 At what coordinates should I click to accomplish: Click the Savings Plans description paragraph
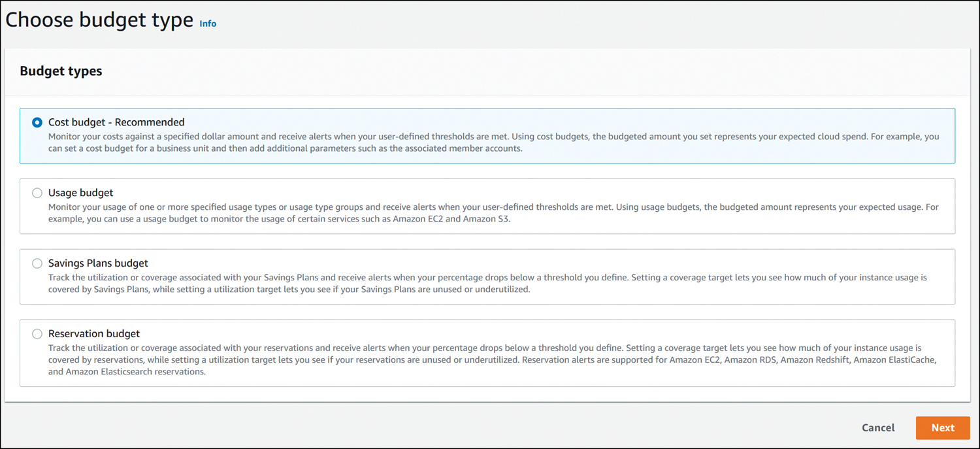tap(487, 284)
